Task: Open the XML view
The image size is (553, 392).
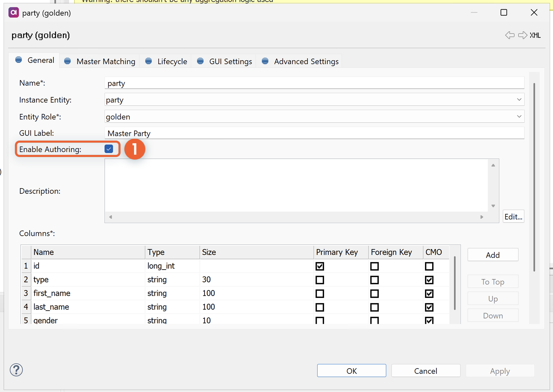Action: pos(536,35)
